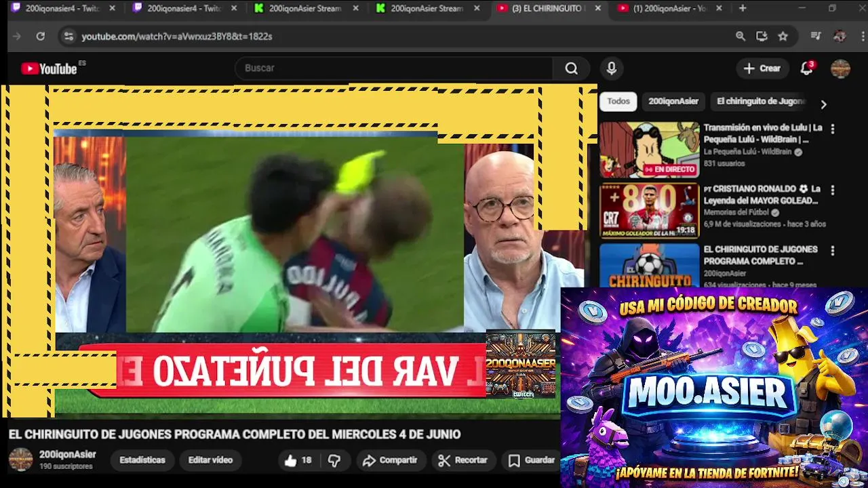This screenshot has height=488, width=868.
Task: Click the Compartir button
Action: 390,460
